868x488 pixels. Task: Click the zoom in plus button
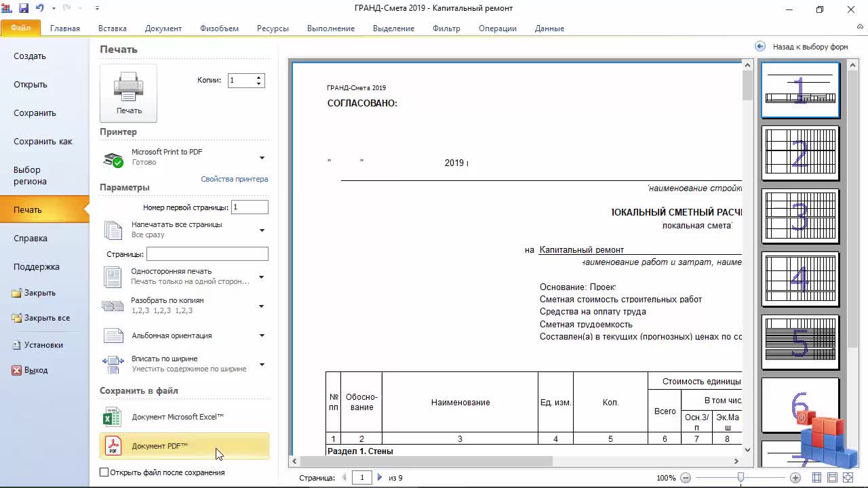(x=795, y=478)
